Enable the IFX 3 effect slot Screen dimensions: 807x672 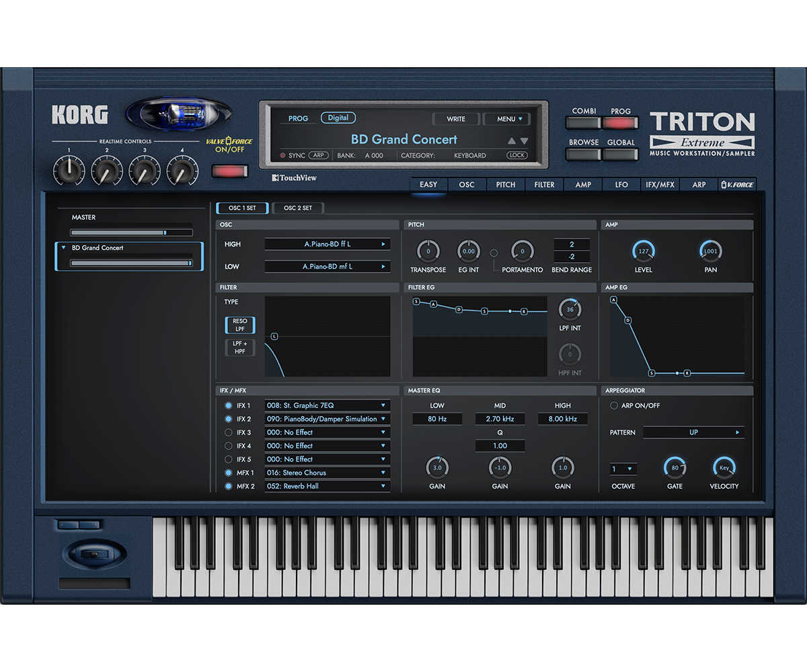[x=229, y=432]
